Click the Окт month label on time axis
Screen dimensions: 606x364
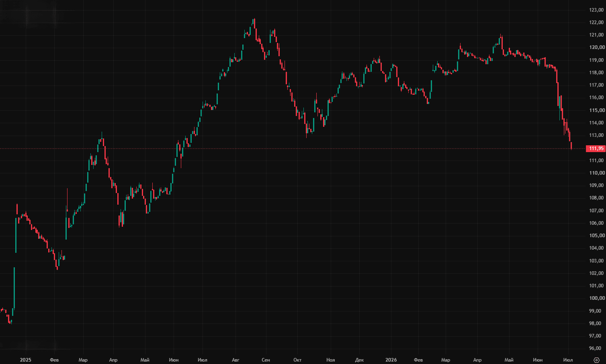tap(297, 360)
